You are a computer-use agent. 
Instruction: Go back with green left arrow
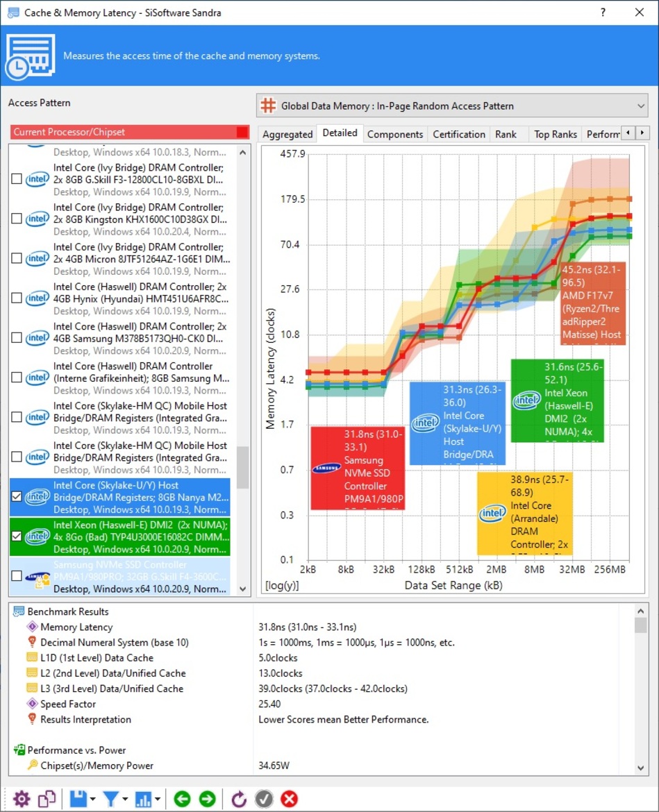coord(182,799)
